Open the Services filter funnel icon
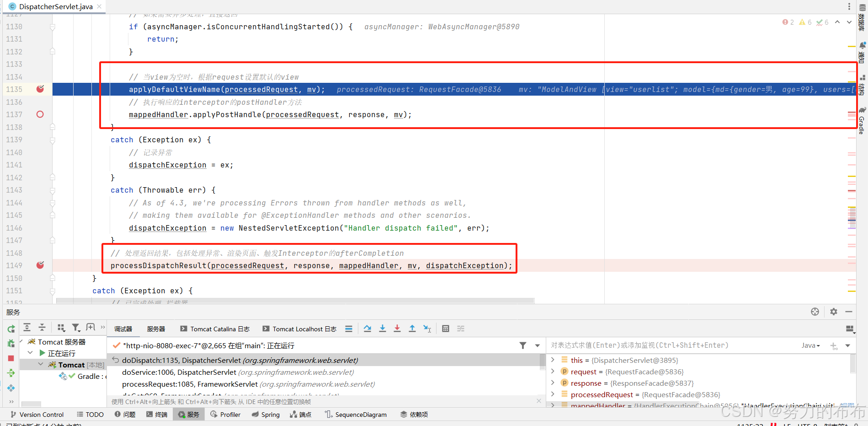868x426 pixels. (76, 328)
